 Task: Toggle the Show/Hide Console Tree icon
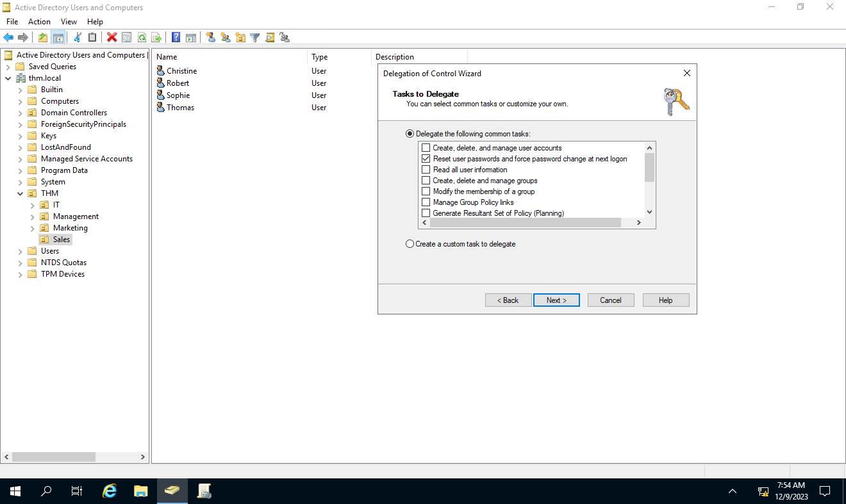(58, 38)
